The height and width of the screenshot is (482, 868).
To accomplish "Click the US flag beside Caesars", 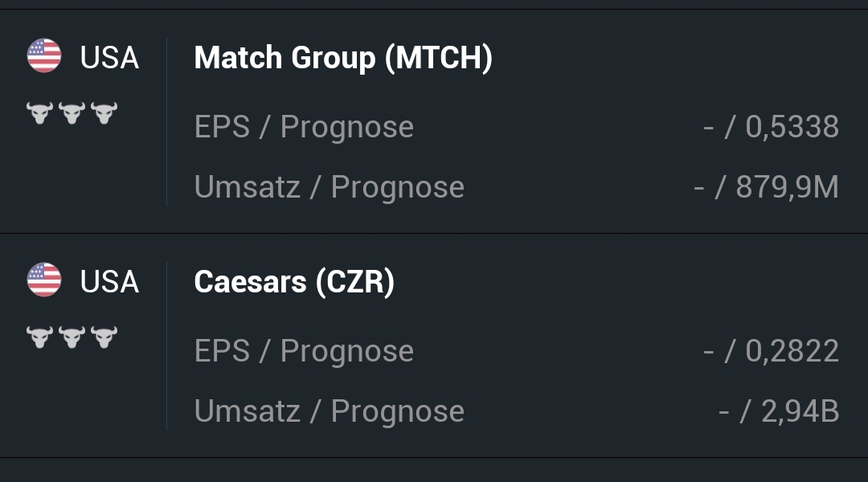I will (44, 280).
